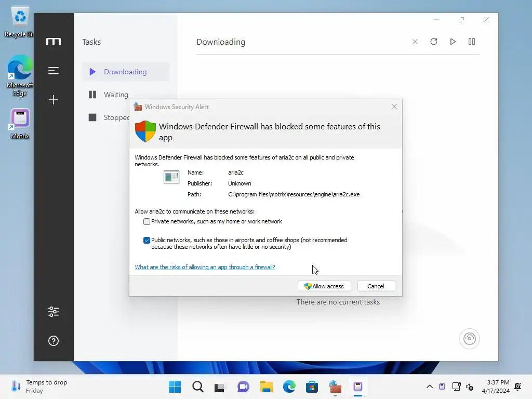Resume all tasks with play icon

point(453,42)
